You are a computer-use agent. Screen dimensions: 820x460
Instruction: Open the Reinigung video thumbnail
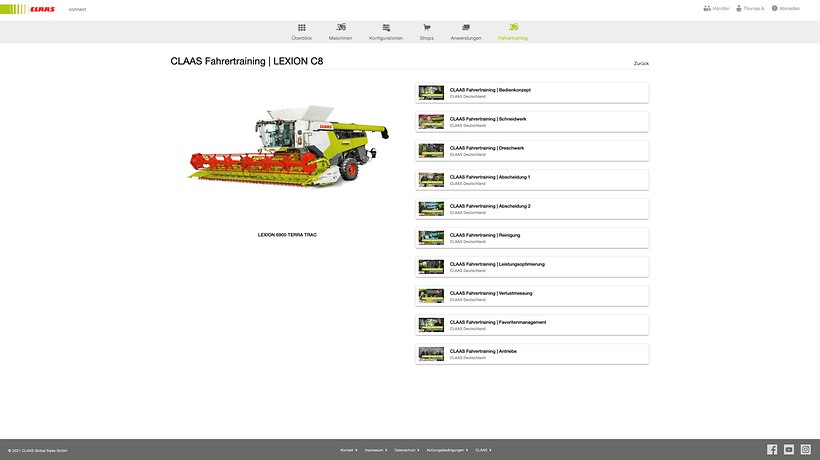point(431,238)
